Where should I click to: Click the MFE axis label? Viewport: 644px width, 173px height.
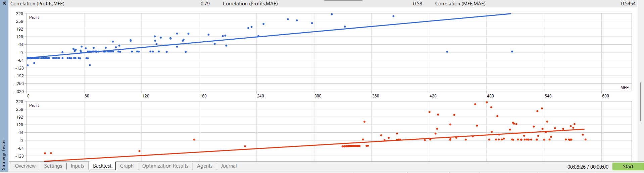[625, 88]
